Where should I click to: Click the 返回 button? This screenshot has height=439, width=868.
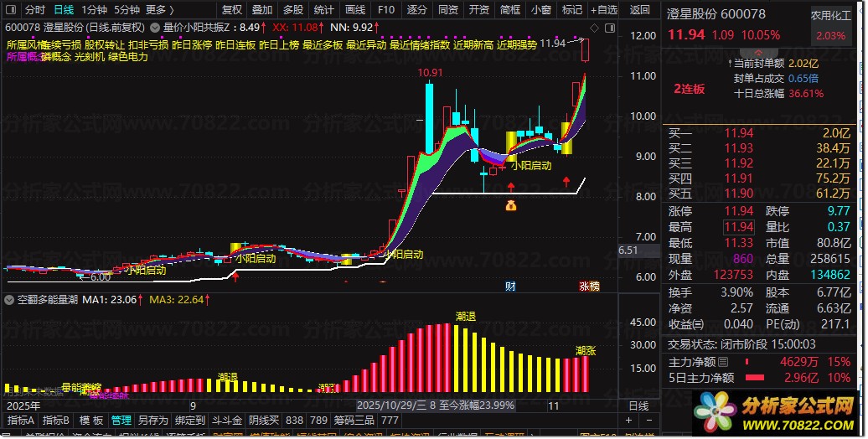click(x=639, y=10)
